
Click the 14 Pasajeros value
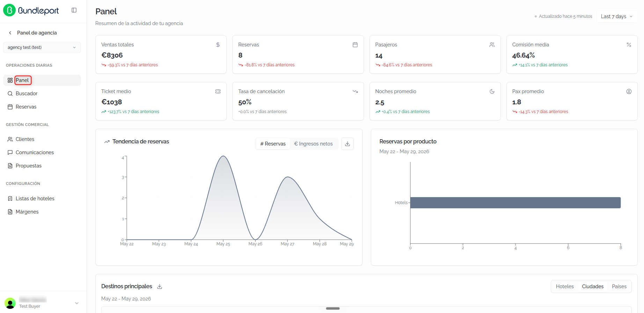379,55
